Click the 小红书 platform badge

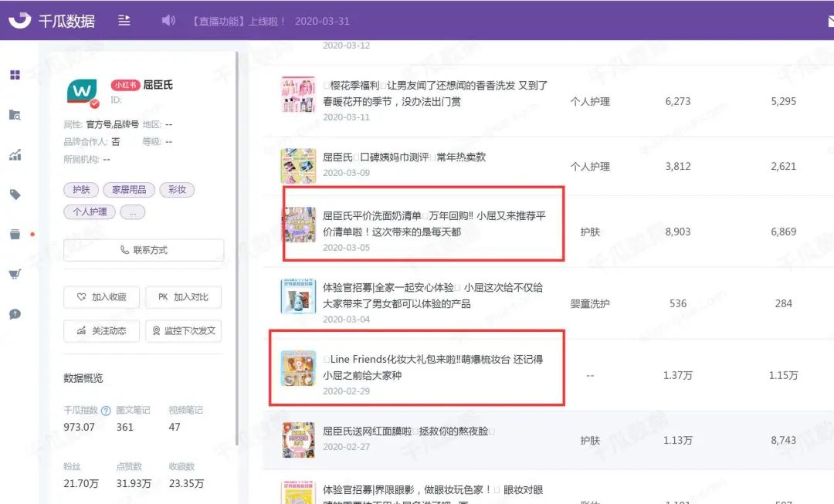point(126,85)
